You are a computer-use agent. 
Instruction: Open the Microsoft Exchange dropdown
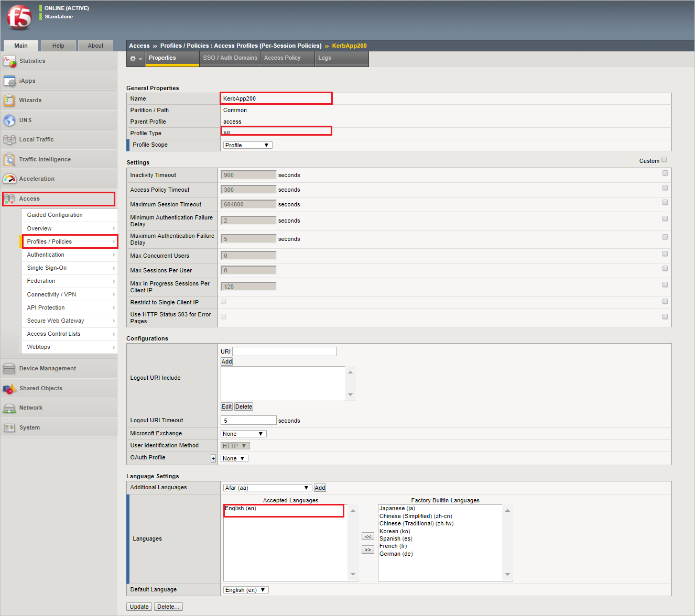[244, 434]
